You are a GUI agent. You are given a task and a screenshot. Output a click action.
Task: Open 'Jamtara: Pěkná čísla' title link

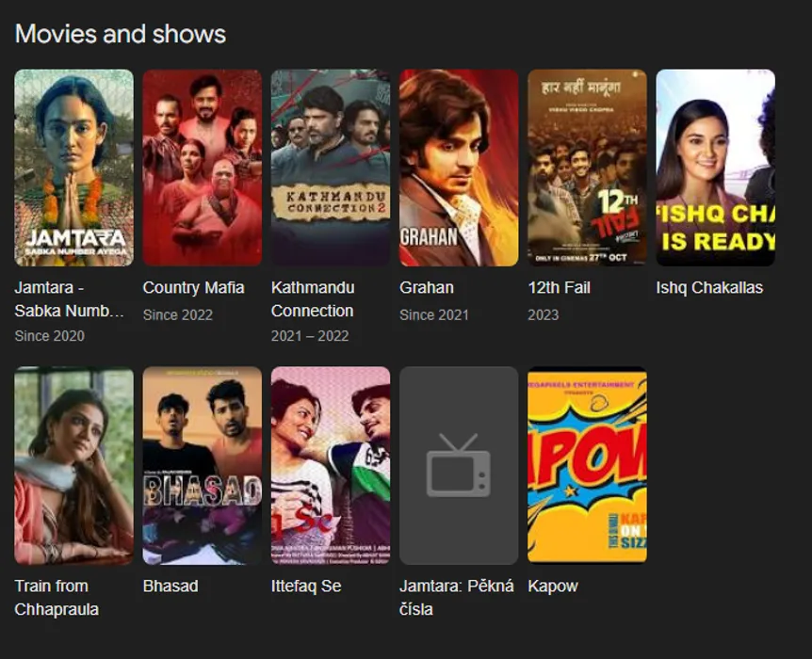[x=456, y=597]
